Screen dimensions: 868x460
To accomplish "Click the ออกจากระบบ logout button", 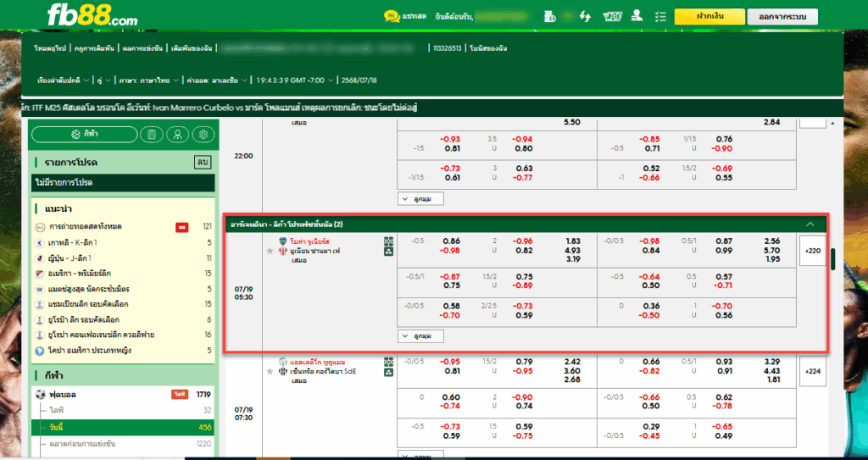I will 782,17.
